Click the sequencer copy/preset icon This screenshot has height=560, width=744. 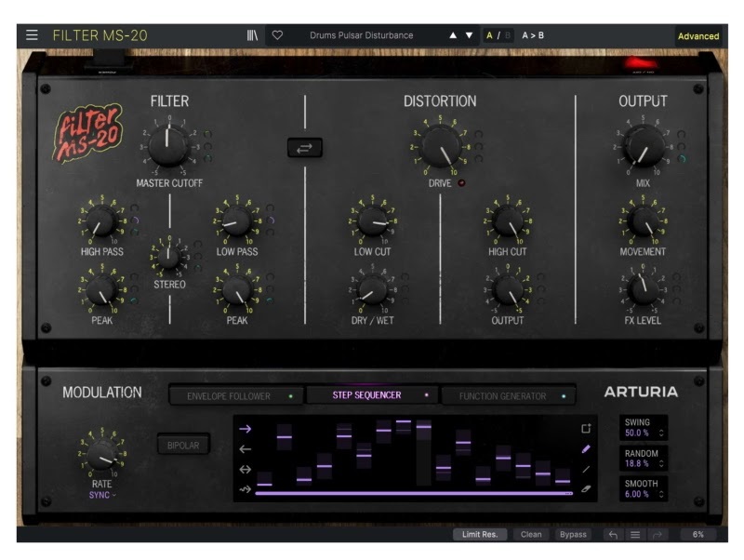tap(586, 429)
